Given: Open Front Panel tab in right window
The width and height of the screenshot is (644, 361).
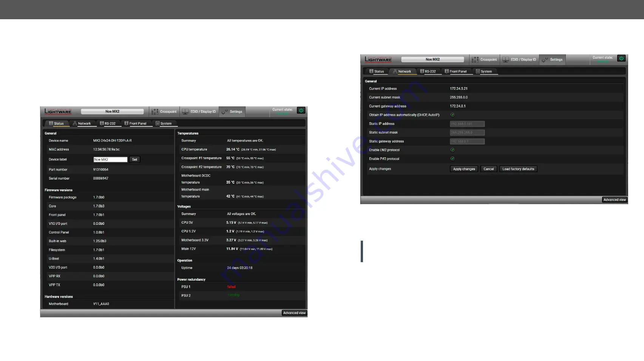Looking at the screenshot, I should pyautogui.click(x=456, y=71).
